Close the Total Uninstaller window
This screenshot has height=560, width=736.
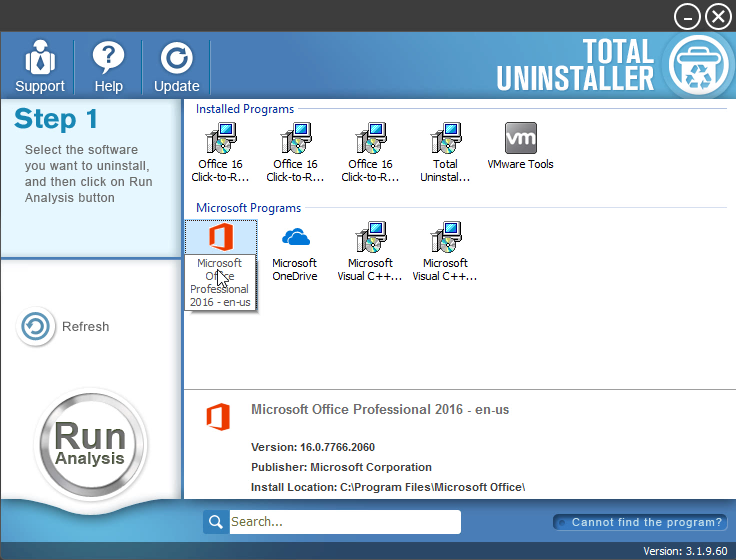pyautogui.click(x=718, y=17)
